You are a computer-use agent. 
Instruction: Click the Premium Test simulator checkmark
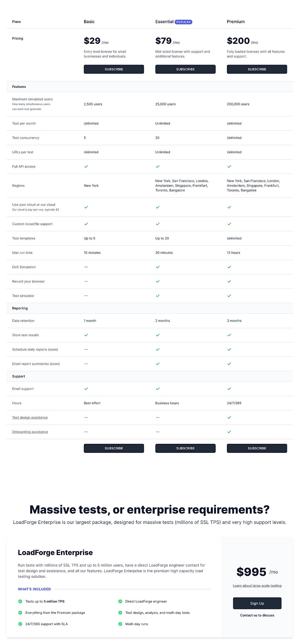pos(229,296)
